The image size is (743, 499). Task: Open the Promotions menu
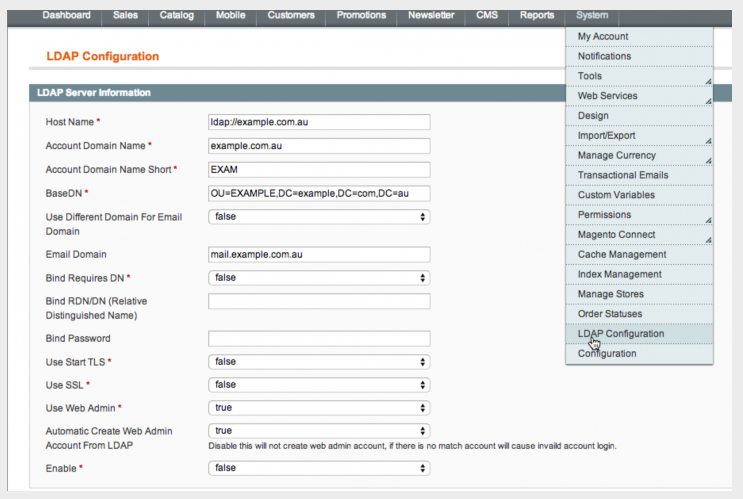[x=361, y=15]
